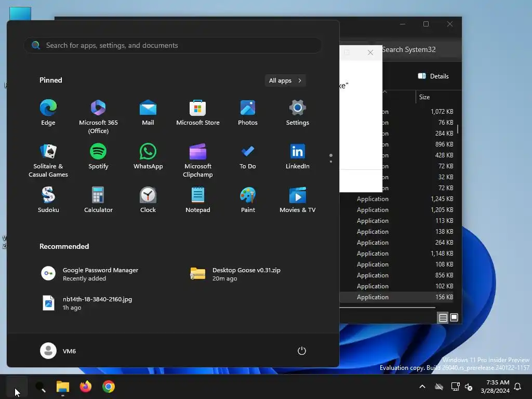Open Solitaire & Casual Games
Screen dimensions: 532x399
(x=48, y=161)
